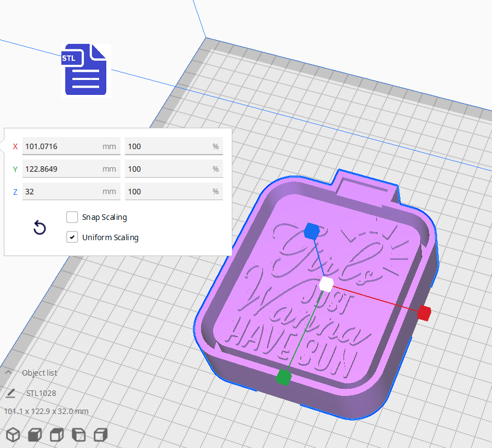Click the pencil icon beside STL1028

coord(11,393)
